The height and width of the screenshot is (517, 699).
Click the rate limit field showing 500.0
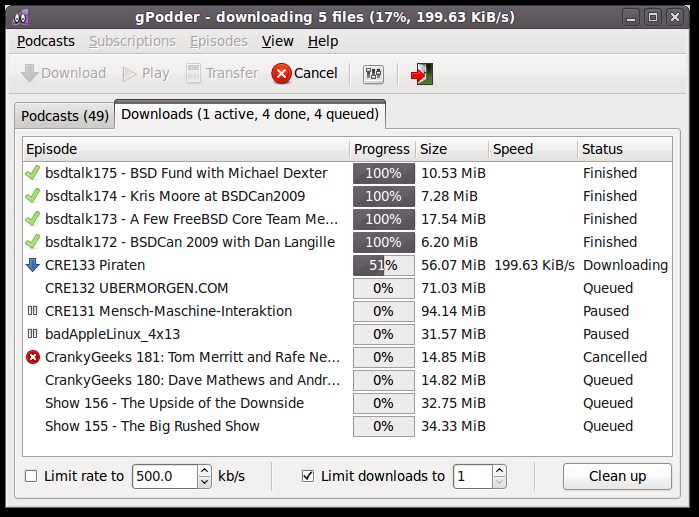[x=164, y=476]
